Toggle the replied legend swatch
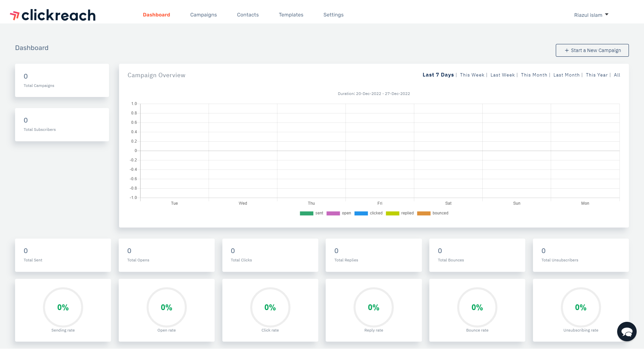Screen dimensions: 644x349 [392, 213]
